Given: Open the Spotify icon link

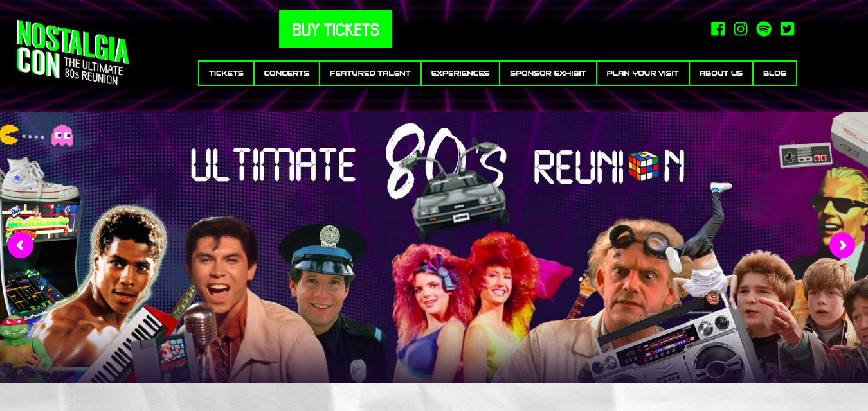Looking at the screenshot, I should (x=764, y=29).
